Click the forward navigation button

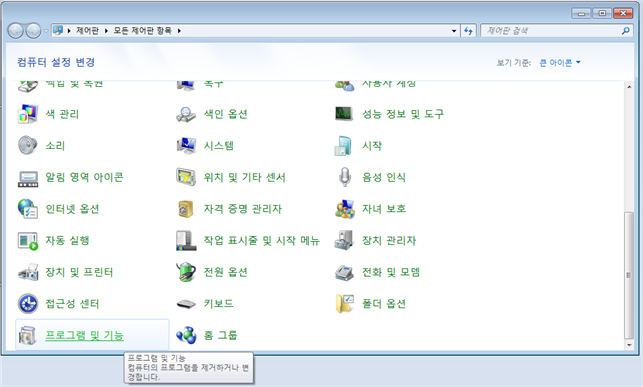[x=34, y=31]
